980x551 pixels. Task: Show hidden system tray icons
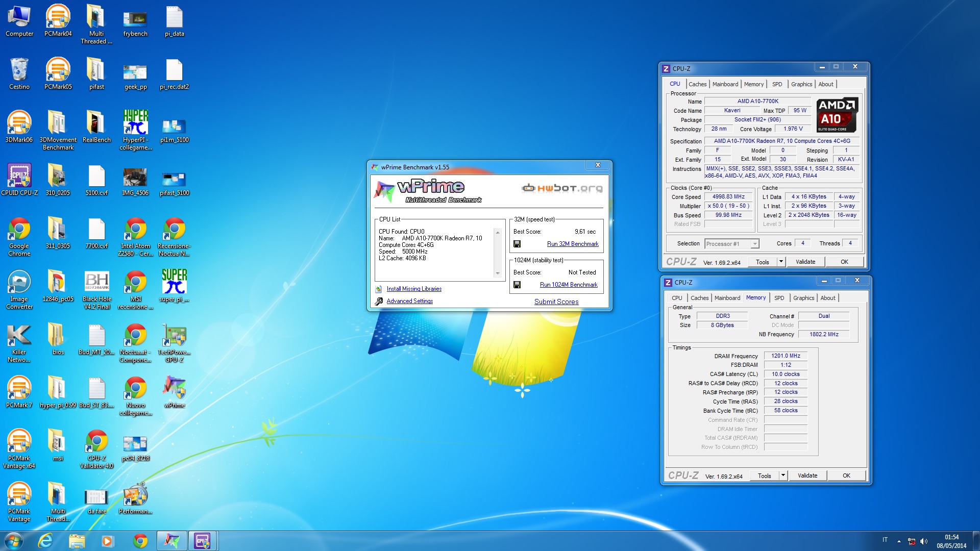coord(899,541)
